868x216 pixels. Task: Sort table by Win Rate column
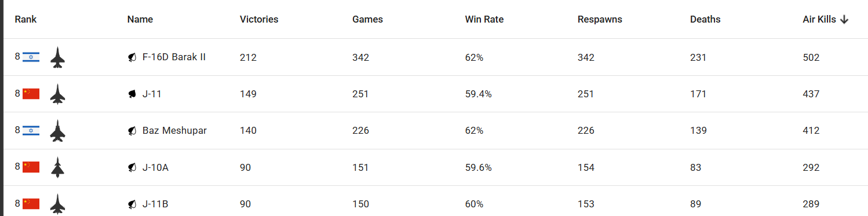click(484, 19)
